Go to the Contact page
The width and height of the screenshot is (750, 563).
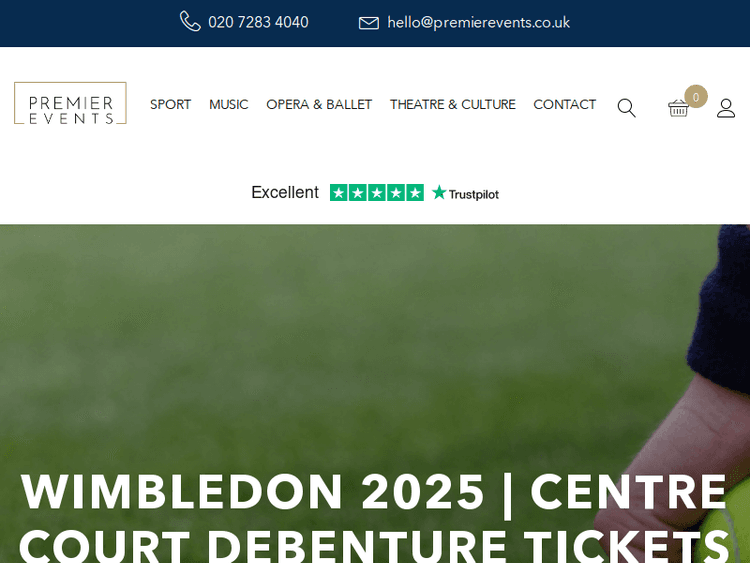[564, 105]
